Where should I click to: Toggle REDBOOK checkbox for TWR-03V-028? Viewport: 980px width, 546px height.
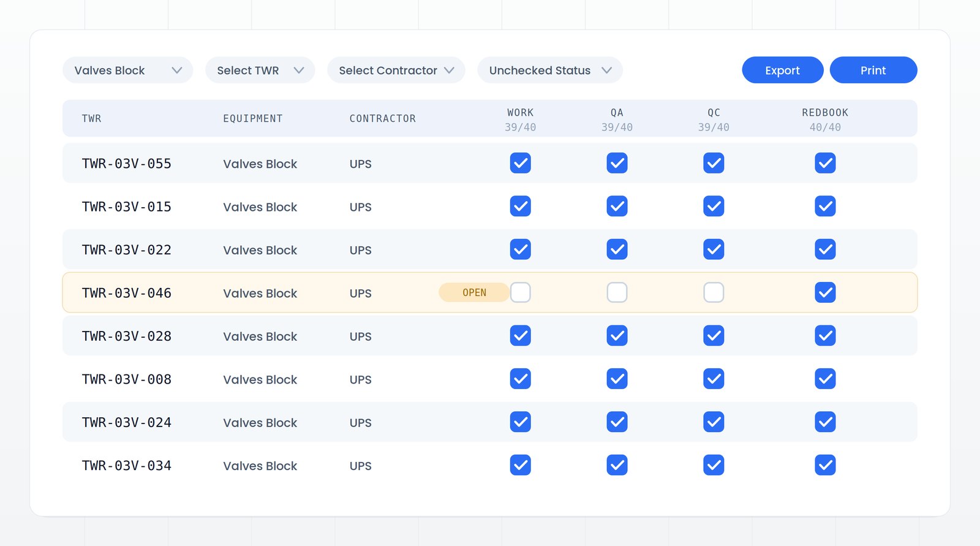[x=825, y=336]
